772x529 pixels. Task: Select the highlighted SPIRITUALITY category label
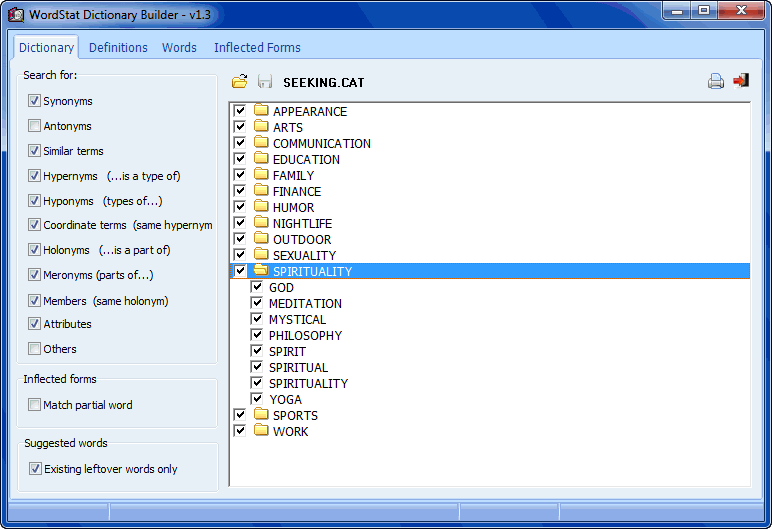tap(312, 271)
